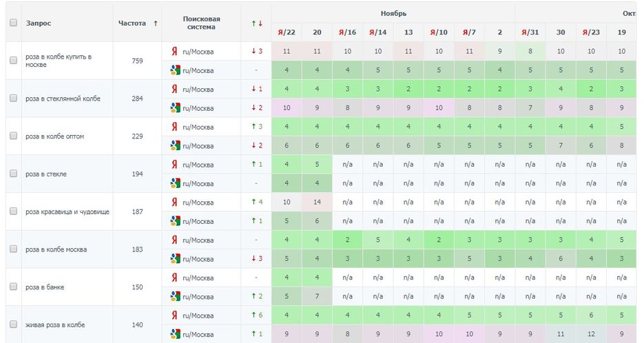The width and height of the screenshot is (644, 343).
Task: Click Google icon in "роза в банке" row
Action: tap(175, 296)
